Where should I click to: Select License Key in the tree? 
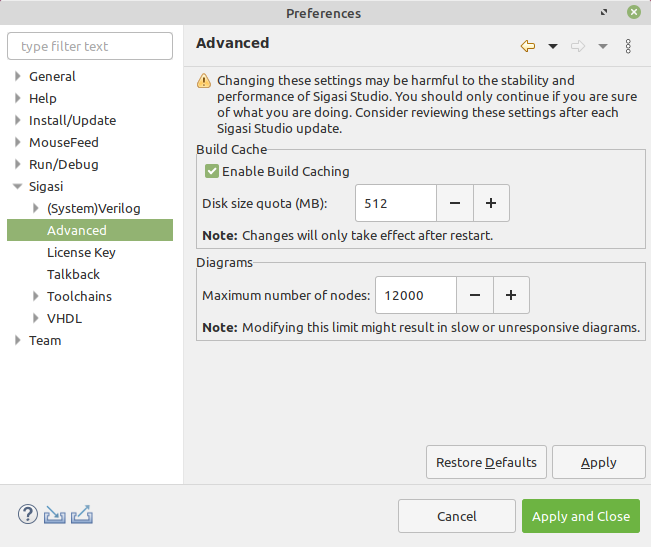(x=81, y=252)
